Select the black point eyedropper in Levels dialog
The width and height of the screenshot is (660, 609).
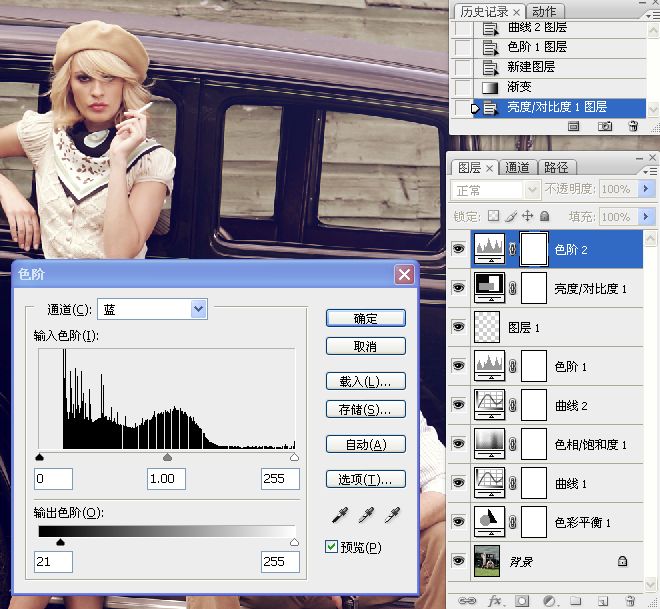(340, 515)
